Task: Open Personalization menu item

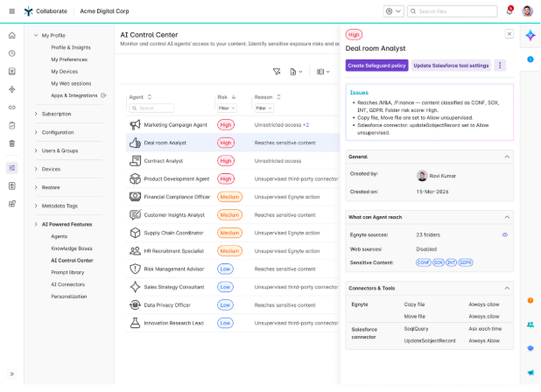Action: (x=69, y=296)
